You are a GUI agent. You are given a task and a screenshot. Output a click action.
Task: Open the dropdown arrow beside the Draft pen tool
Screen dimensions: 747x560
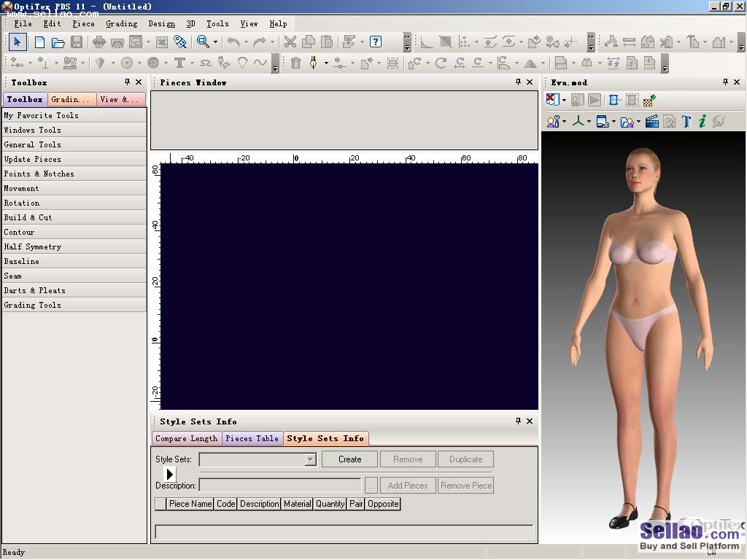326,63
